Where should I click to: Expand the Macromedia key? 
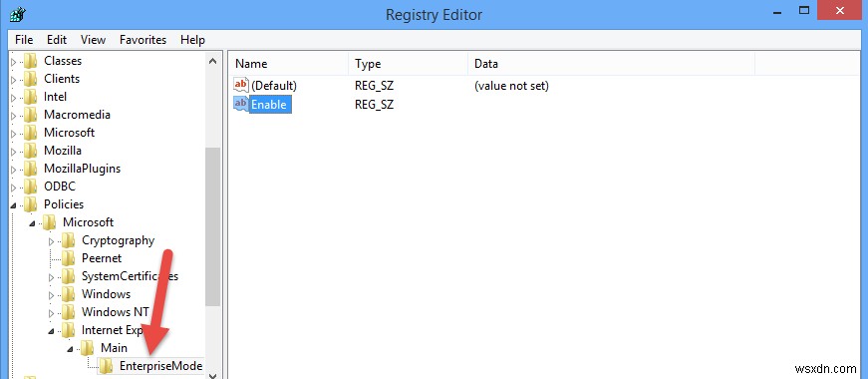pos(14,116)
